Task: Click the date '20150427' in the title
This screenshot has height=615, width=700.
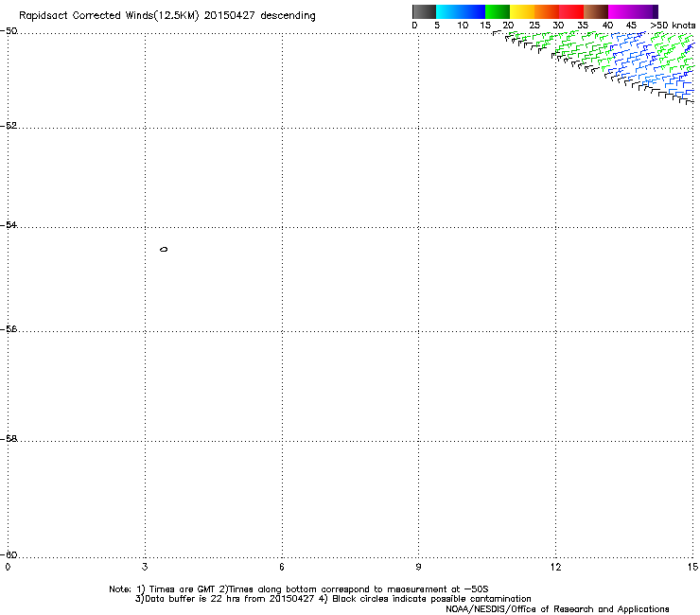Action: (230, 16)
